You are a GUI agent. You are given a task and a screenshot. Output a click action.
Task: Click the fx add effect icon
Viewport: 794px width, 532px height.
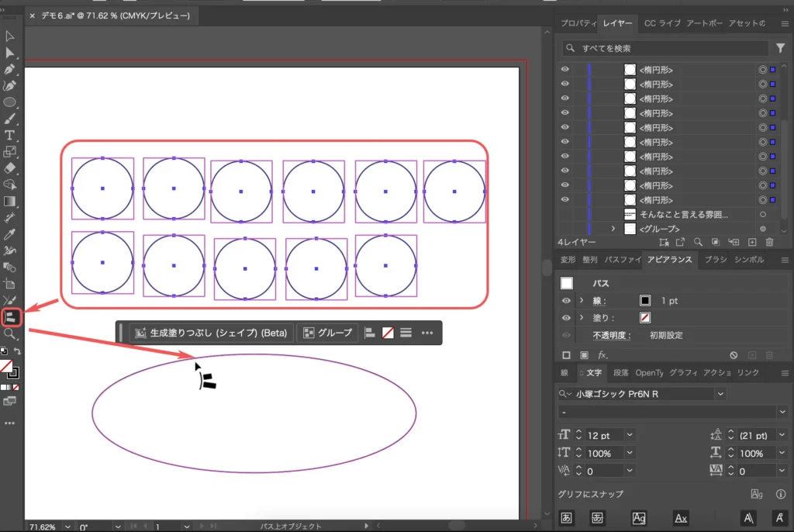point(602,355)
